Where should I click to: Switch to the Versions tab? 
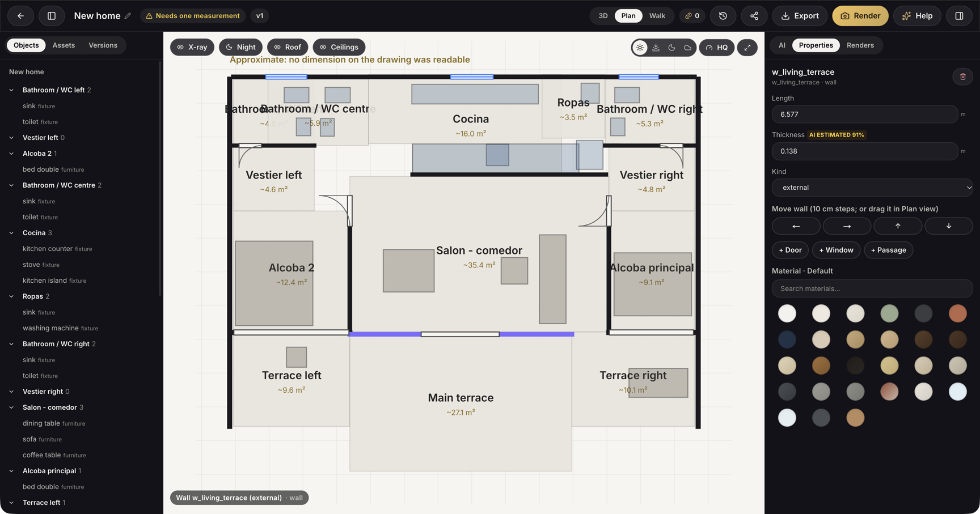click(103, 45)
